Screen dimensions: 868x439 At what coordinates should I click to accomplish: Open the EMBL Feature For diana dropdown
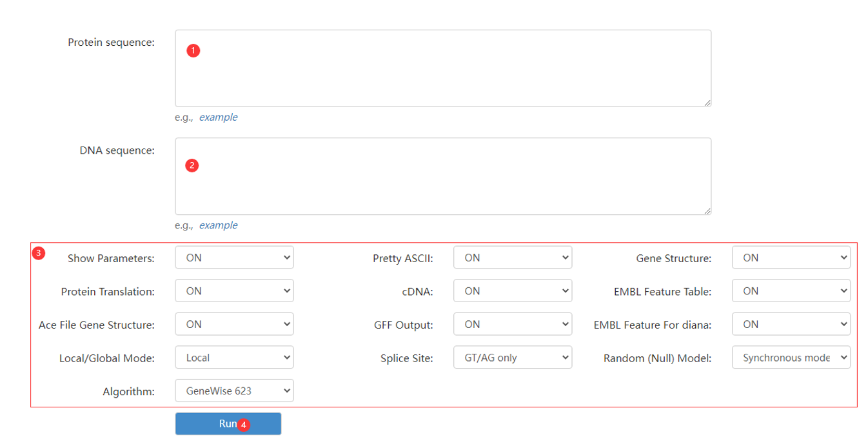pyautogui.click(x=791, y=324)
